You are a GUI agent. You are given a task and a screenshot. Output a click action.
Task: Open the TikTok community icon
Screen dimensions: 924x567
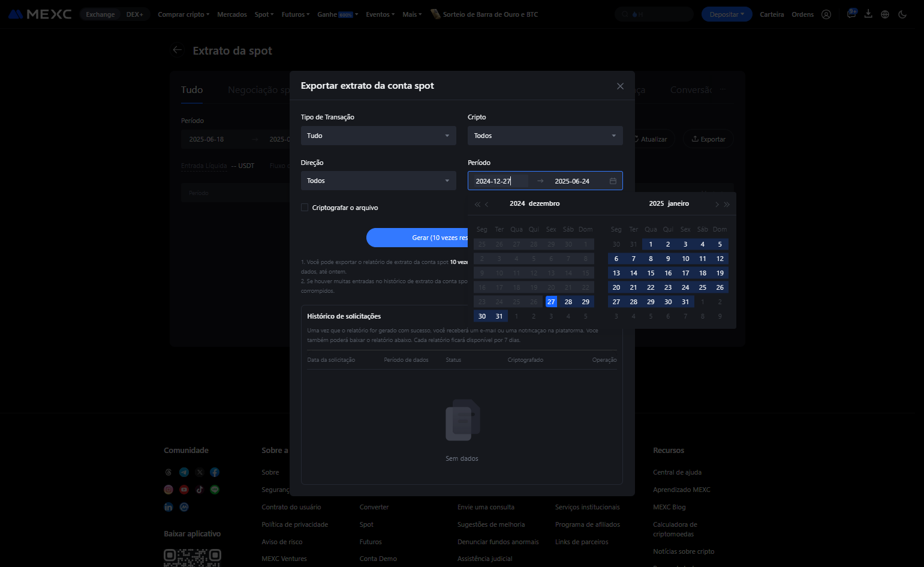click(200, 490)
